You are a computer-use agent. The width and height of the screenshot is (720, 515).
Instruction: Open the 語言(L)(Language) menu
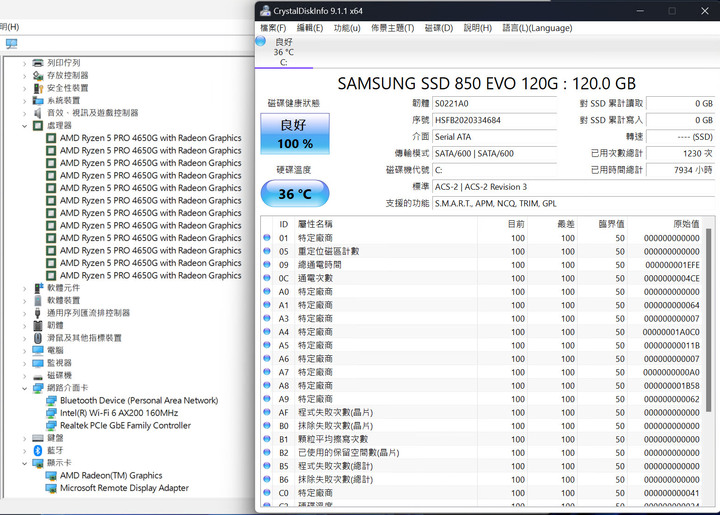click(x=537, y=28)
